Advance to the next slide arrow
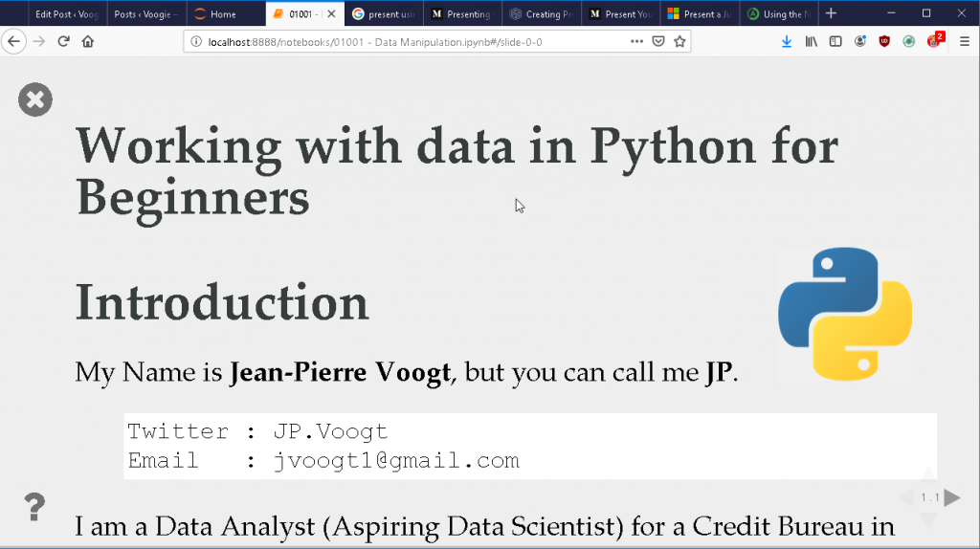The width and height of the screenshot is (980, 549). click(952, 497)
